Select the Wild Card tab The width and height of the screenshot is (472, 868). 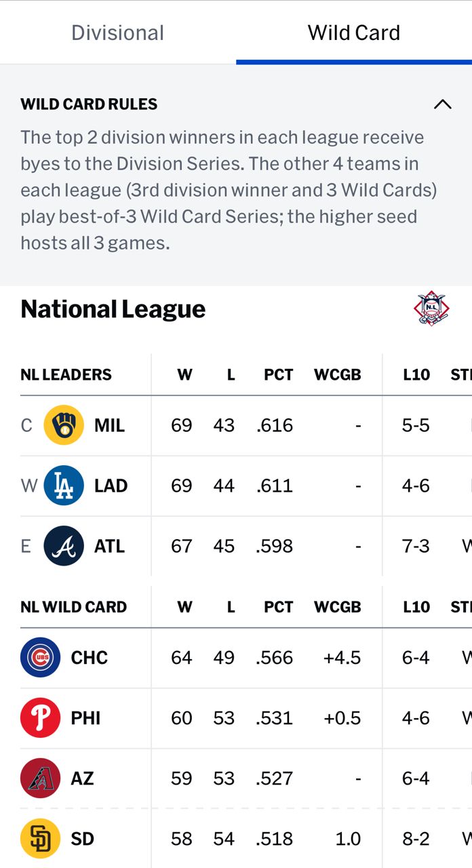354,33
